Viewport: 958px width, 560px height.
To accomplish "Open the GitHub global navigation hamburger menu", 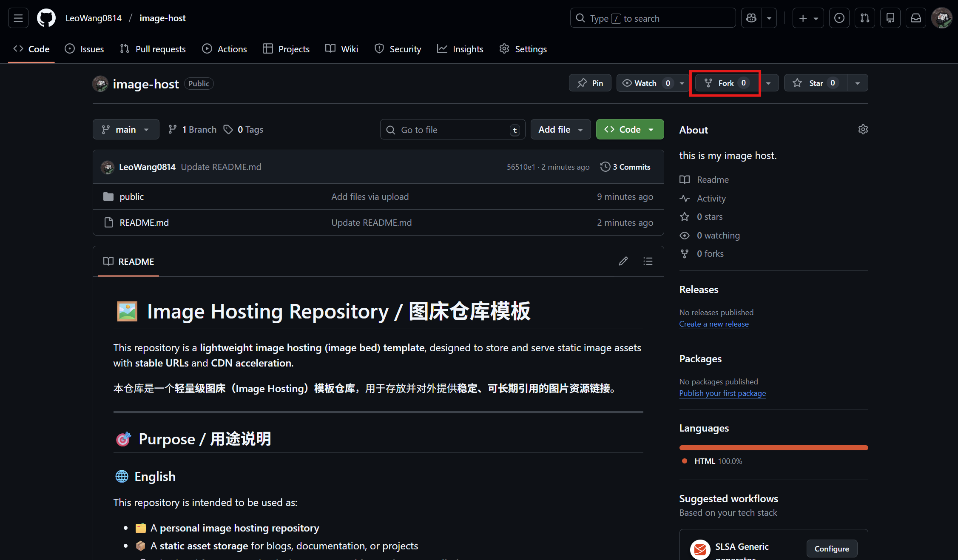I will click(x=18, y=17).
